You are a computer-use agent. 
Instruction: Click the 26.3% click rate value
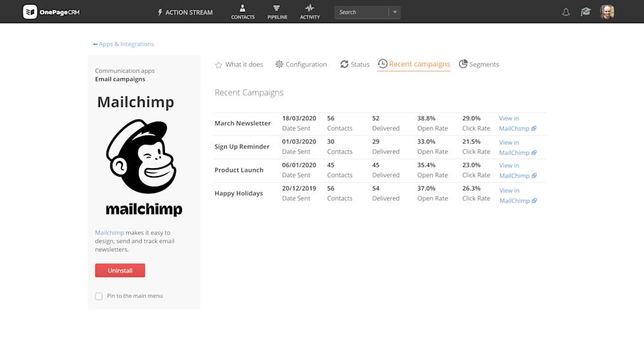pos(472,189)
